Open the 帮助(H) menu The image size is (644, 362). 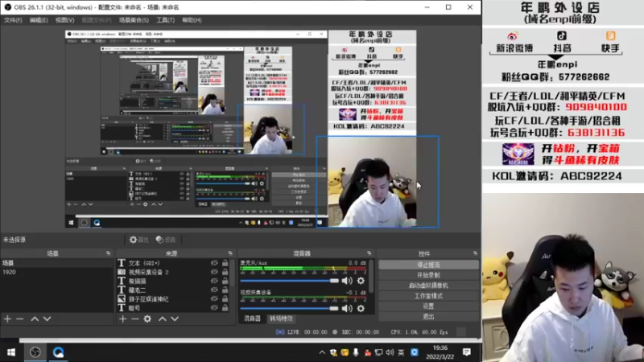[192, 20]
